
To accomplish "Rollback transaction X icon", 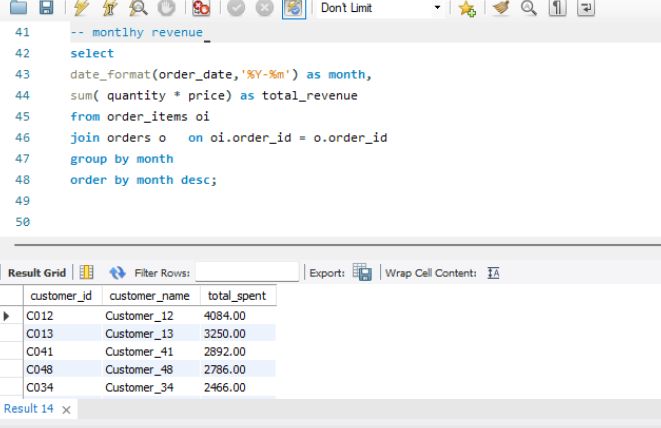I will [x=264, y=7].
